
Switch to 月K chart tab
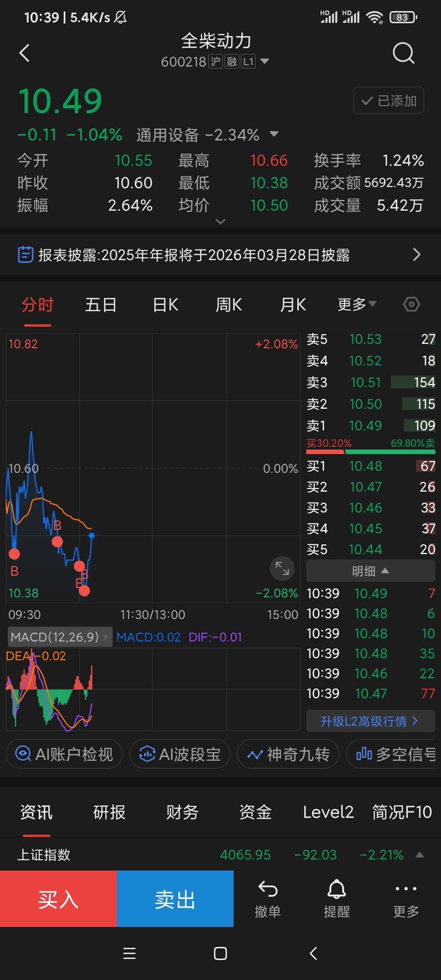pos(293,305)
